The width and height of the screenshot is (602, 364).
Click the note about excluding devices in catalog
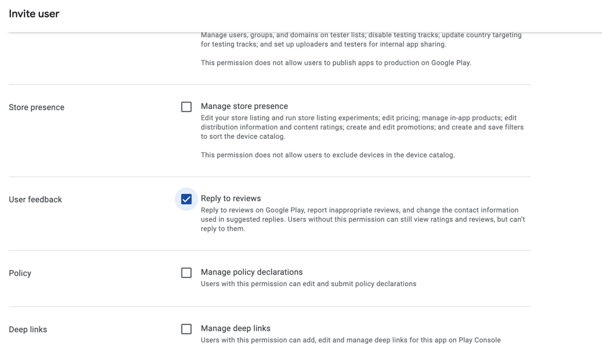327,155
